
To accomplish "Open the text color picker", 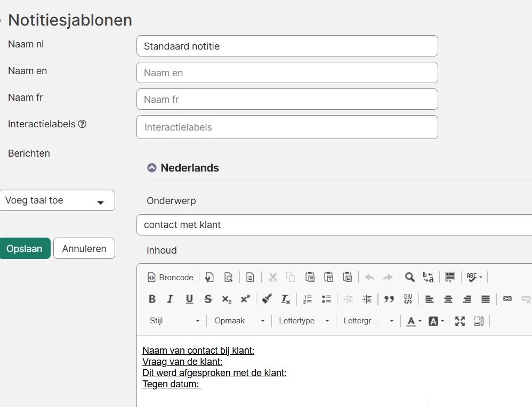I will [414, 321].
